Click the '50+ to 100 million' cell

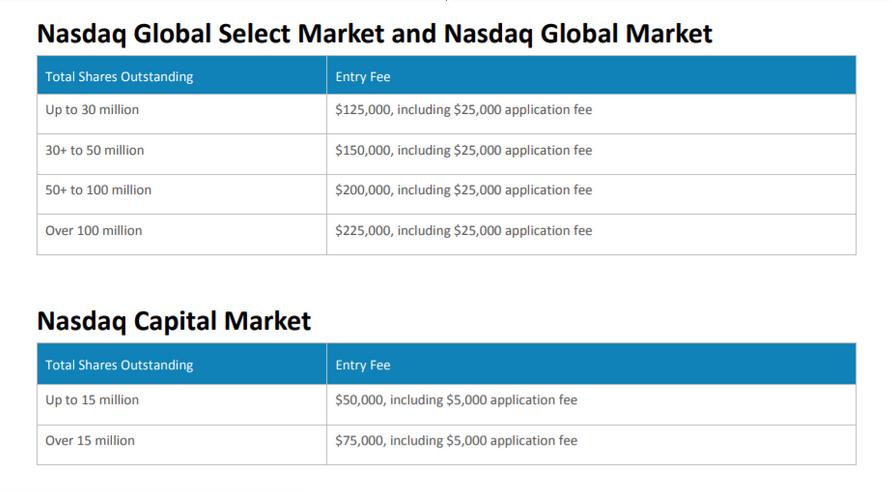[99, 190]
